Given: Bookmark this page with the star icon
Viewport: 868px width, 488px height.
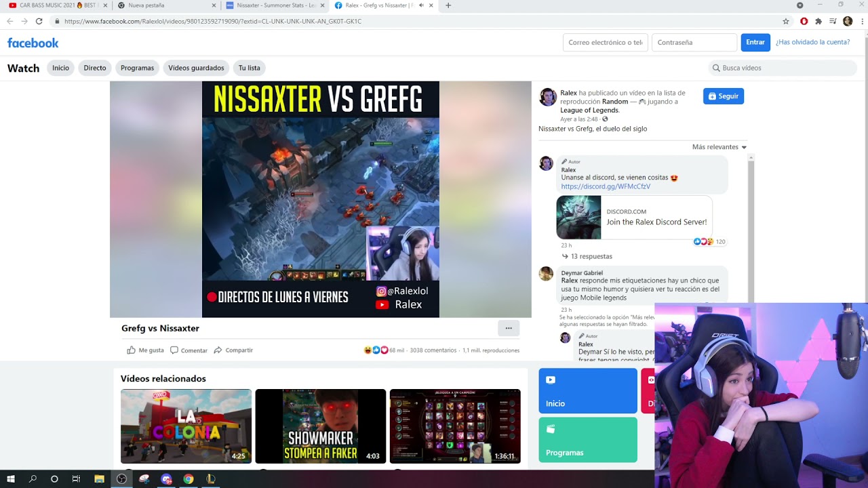Looking at the screenshot, I should 786,21.
